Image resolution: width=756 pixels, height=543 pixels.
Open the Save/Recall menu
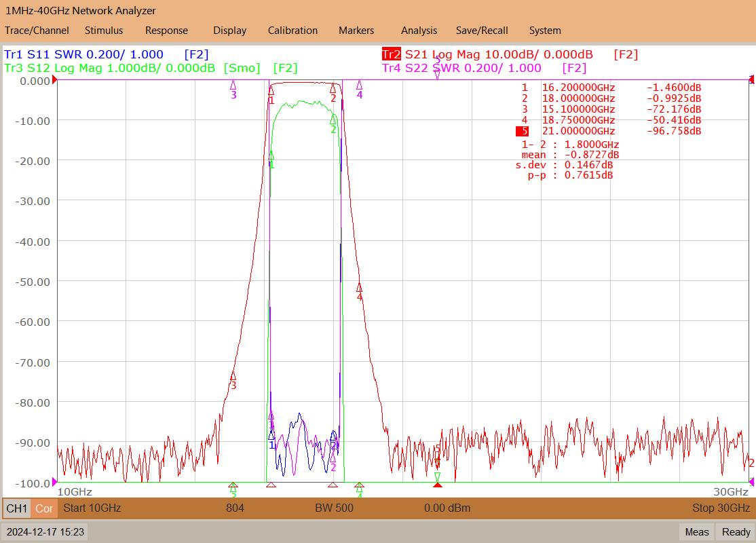(x=482, y=31)
